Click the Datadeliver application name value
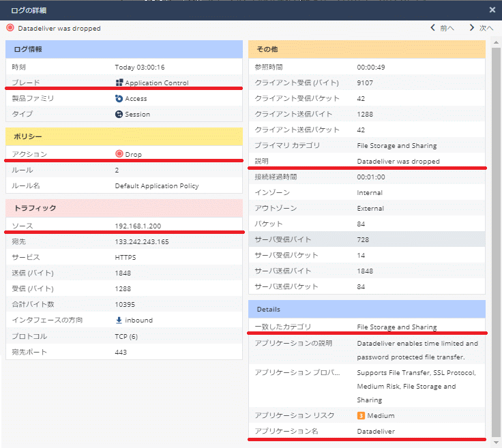 click(376, 432)
